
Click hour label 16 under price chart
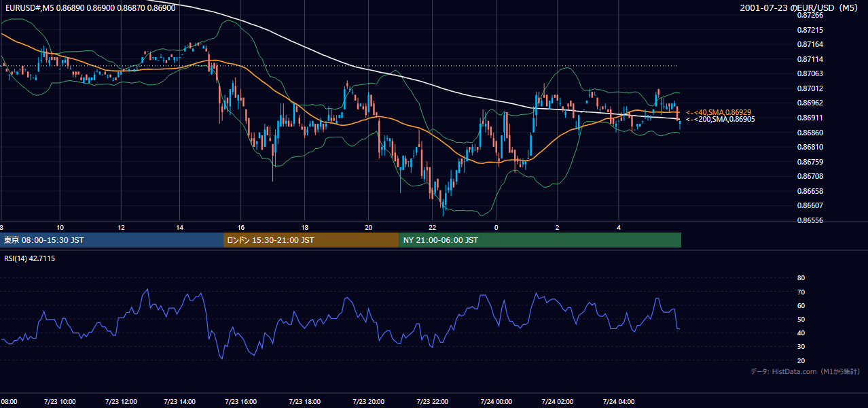pos(241,227)
